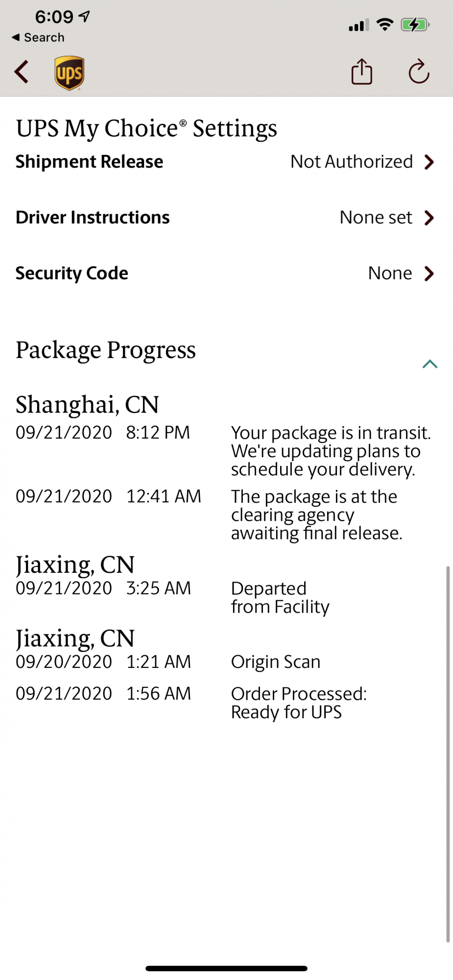Reload the page with refresh icon
Image resolution: width=453 pixels, height=980 pixels.
tap(419, 72)
